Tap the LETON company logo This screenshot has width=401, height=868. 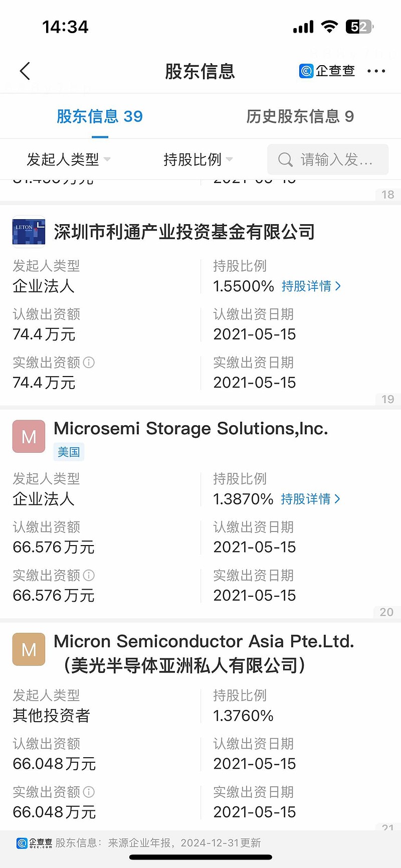click(29, 232)
